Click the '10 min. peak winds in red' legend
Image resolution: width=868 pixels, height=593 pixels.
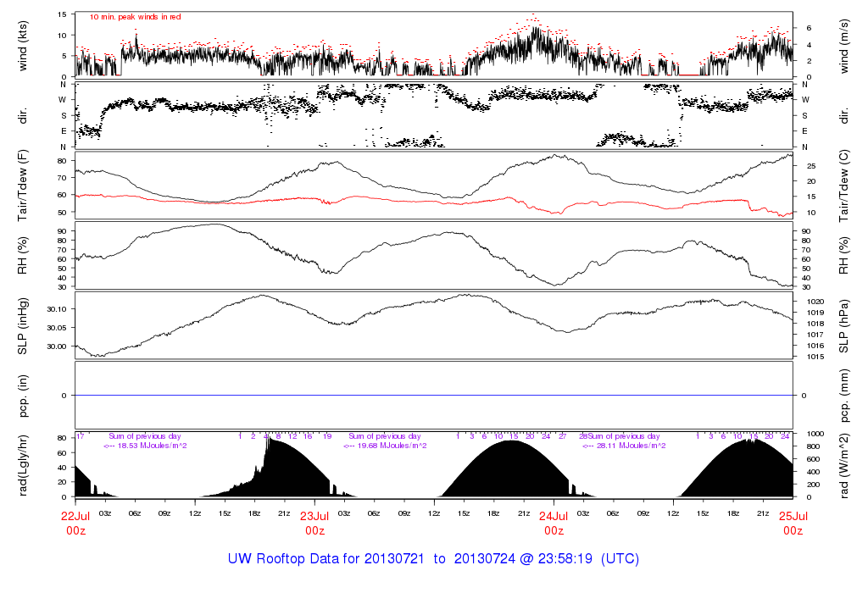pyautogui.click(x=135, y=17)
